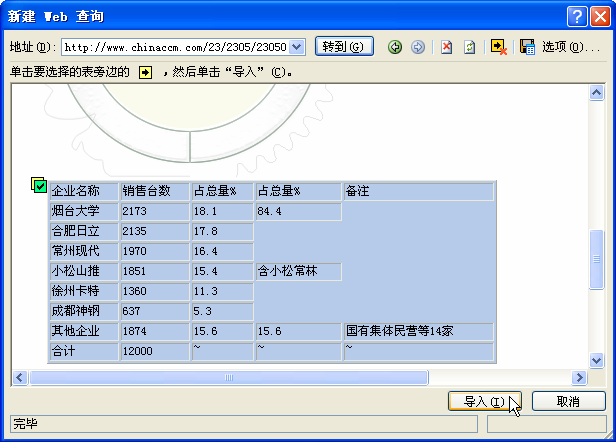
Task: Click the vertical scrollbar up arrow
Action: 597,95
